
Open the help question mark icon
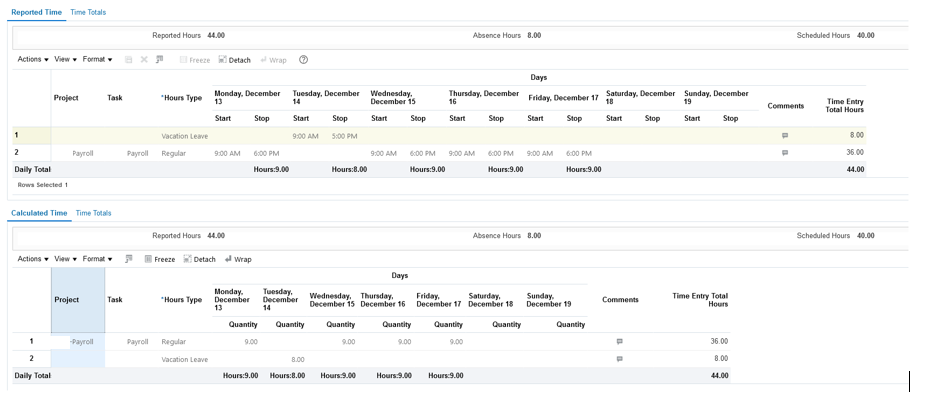[304, 60]
